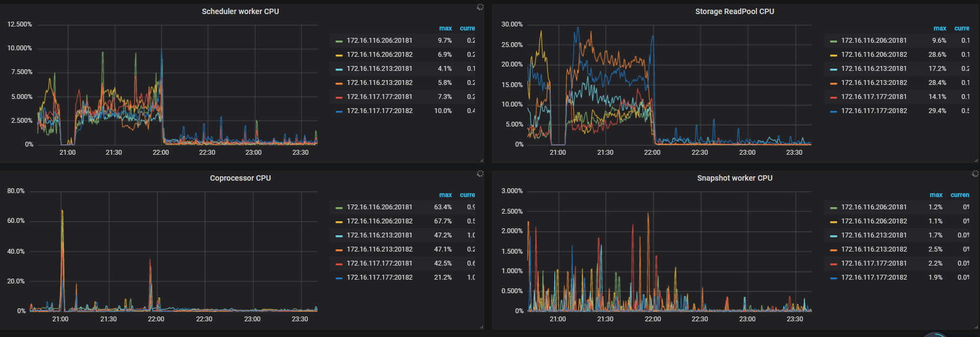980x337 pixels.
Task: Click the 67.7% max value in Coprocessor legend
Action: click(442, 221)
